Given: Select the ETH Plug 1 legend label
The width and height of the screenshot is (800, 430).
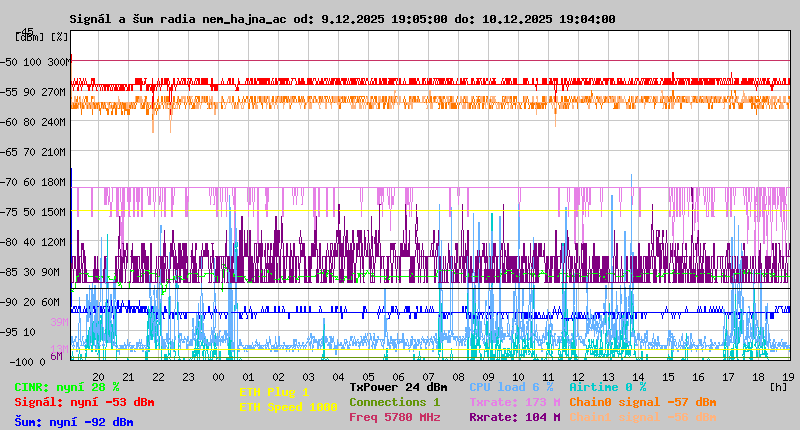Looking at the screenshot, I should click(x=274, y=392).
